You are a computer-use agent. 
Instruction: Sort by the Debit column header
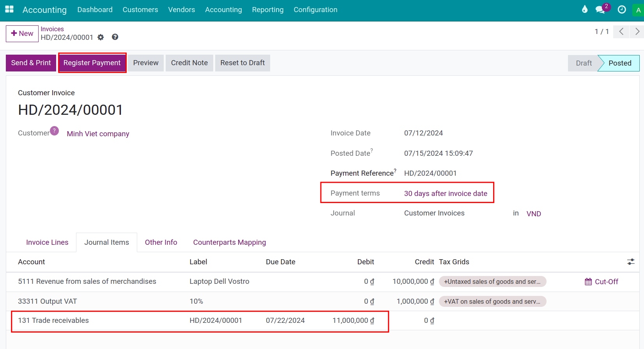[x=366, y=262]
